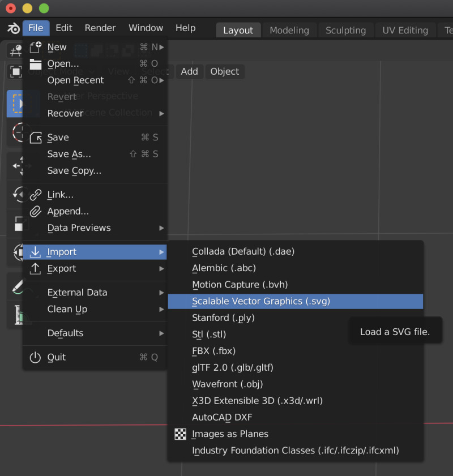Open the Edit menu
The height and width of the screenshot is (476, 453).
coord(64,28)
